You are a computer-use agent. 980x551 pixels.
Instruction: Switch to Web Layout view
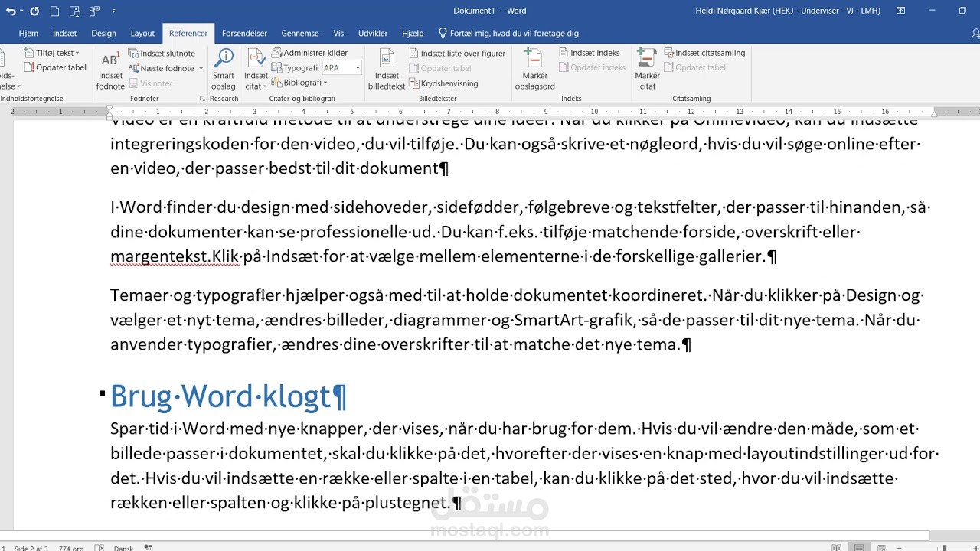pos(883,548)
